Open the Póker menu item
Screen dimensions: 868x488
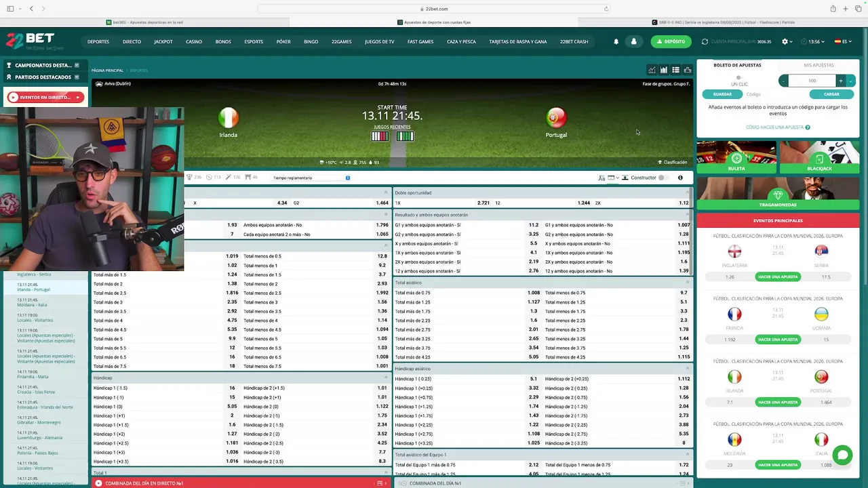(x=283, y=41)
